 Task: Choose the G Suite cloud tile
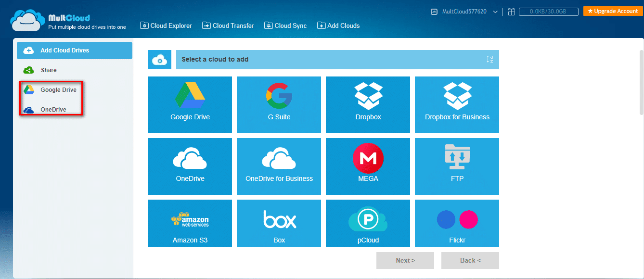point(278,105)
